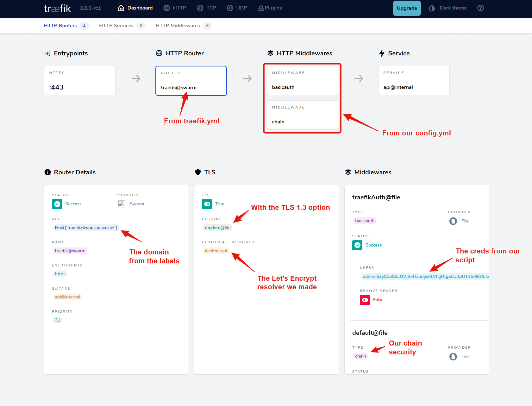Viewport: 532px width, 406px height.
Task: Click the traefikAuth Success status icon
Action: tap(357, 245)
